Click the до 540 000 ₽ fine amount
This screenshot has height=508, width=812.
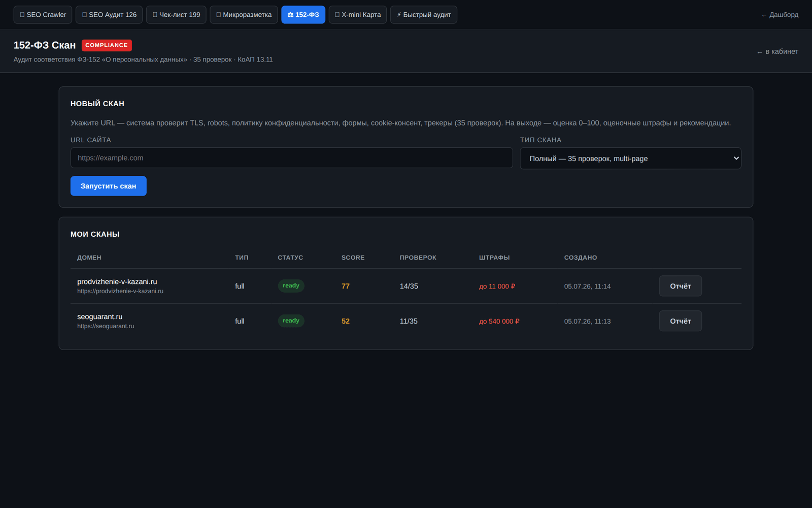(x=499, y=322)
